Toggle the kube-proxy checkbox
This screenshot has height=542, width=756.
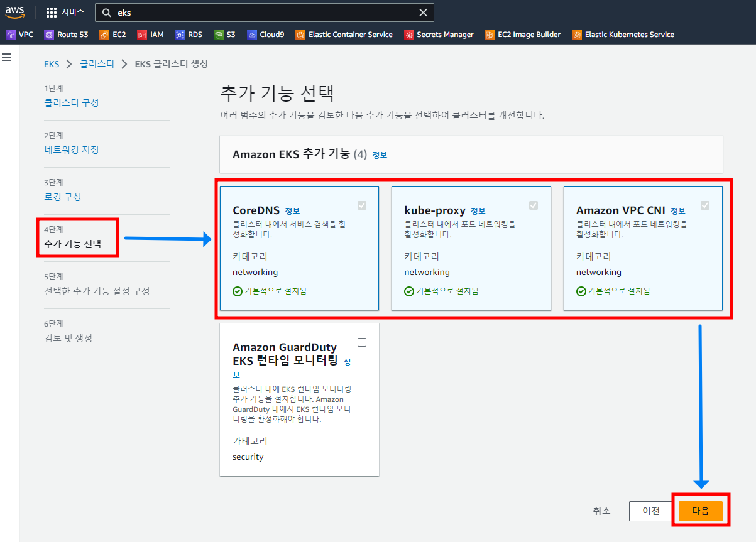click(534, 205)
